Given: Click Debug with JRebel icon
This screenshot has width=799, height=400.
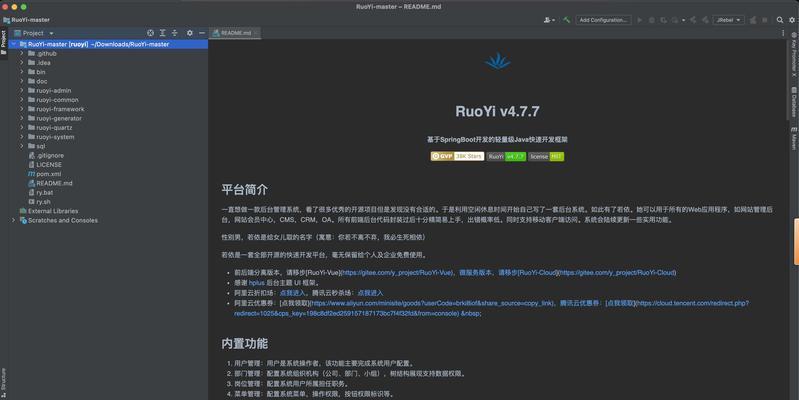Looking at the screenshot, I should pyautogui.click(x=705, y=20).
